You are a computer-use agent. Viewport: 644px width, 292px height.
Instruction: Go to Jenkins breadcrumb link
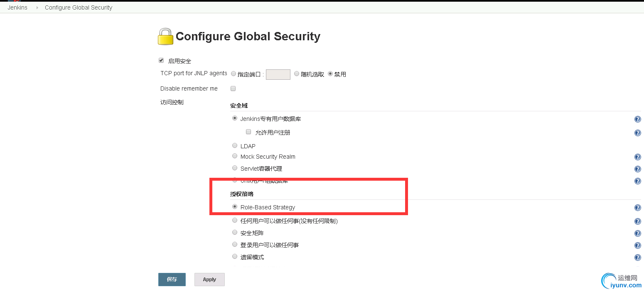point(17,7)
